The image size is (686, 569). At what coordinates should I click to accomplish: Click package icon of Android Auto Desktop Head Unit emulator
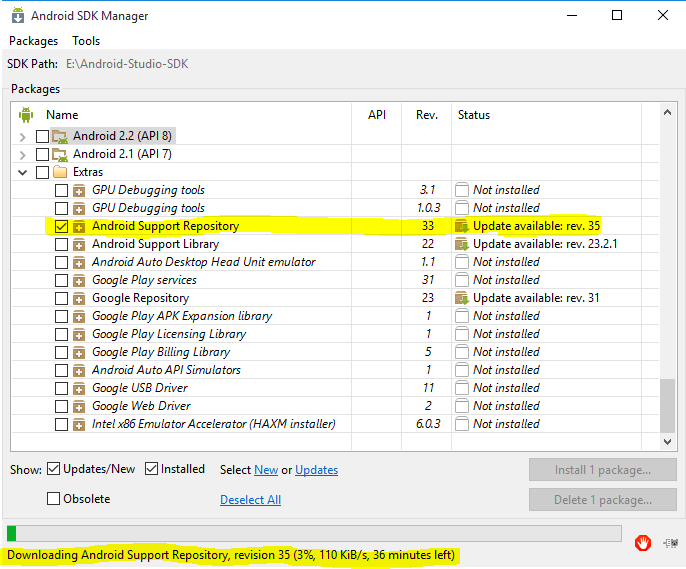[x=79, y=262]
